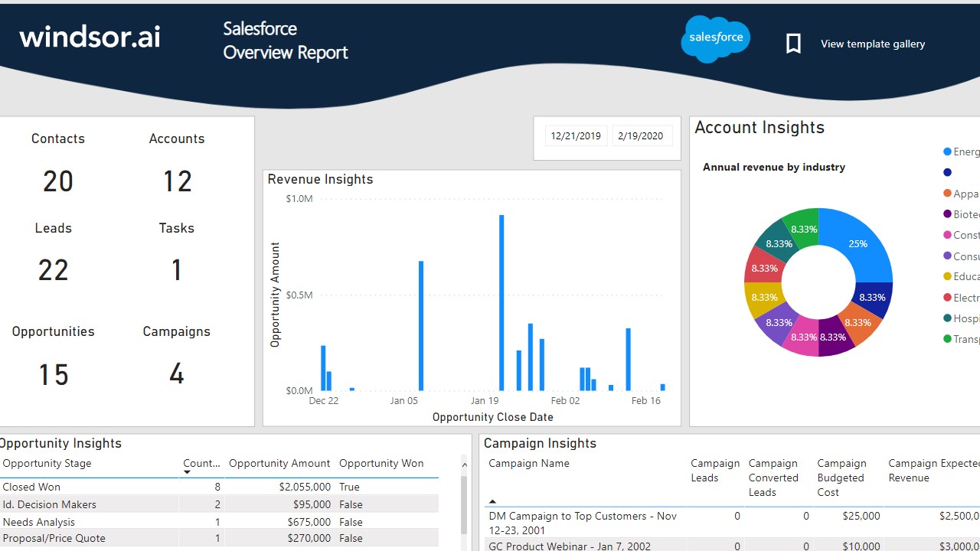Image resolution: width=980 pixels, height=551 pixels.
Task: Select the Id. Decision Makers row
Action: pos(219,504)
